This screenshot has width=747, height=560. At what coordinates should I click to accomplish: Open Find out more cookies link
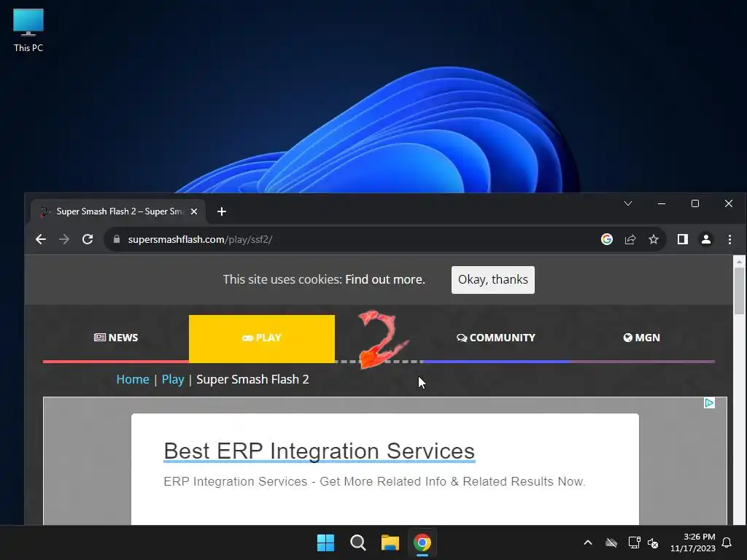click(385, 279)
